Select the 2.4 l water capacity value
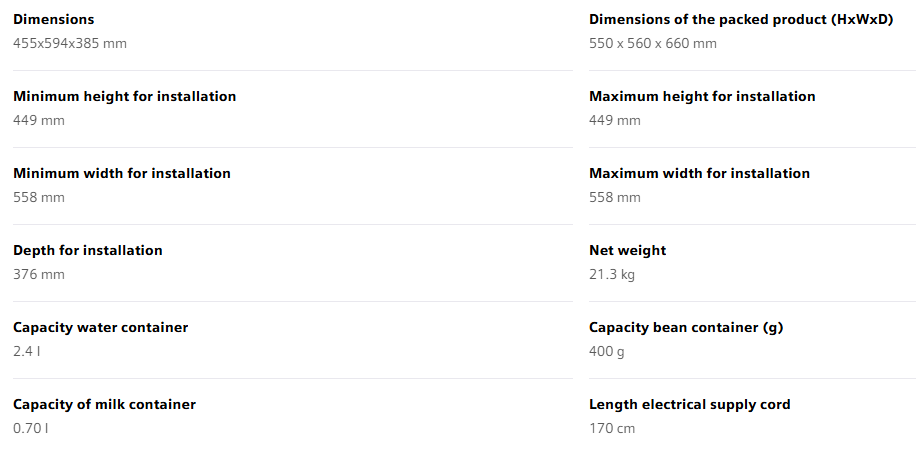This screenshot has width=916, height=464. (x=27, y=351)
